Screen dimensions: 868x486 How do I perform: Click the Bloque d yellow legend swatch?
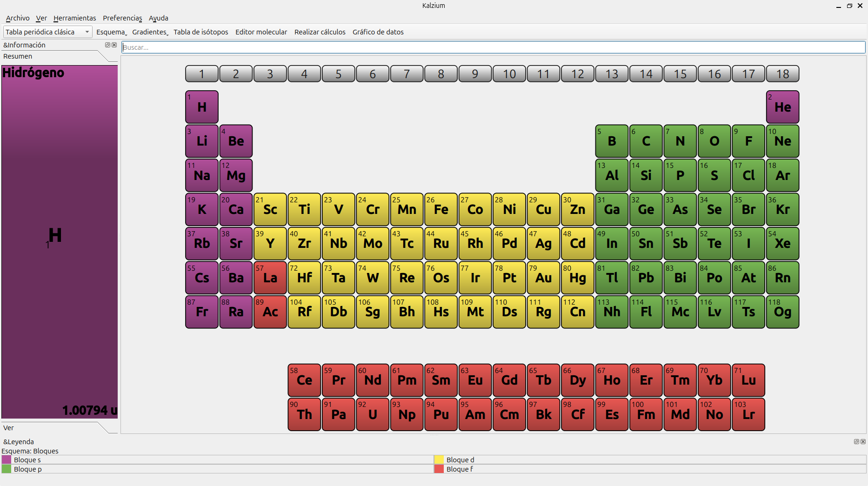point(439,460)
